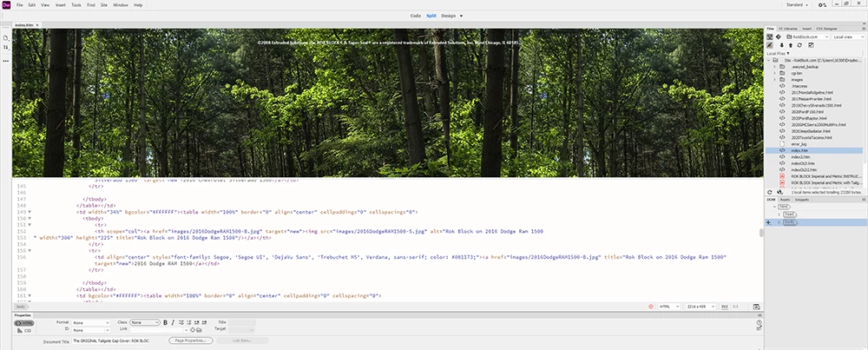Open the Edit menu
The image size is (868, 350).
pyautogui.click(x=32, y=5)
